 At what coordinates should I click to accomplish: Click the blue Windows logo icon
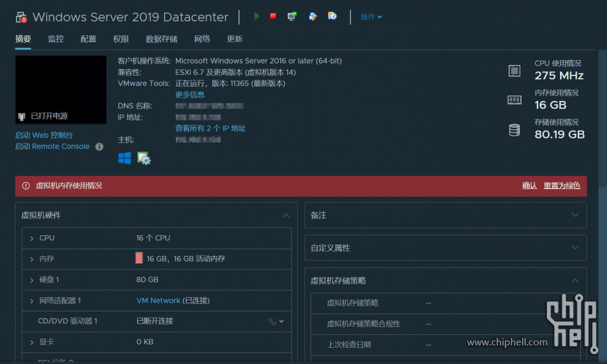click(x=124, y=158)
